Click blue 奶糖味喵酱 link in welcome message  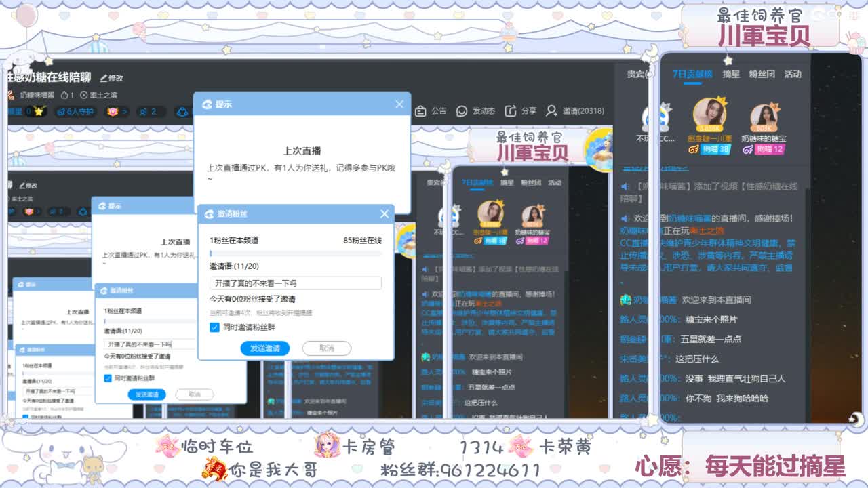pyautogui.click(x=691, y=218)
